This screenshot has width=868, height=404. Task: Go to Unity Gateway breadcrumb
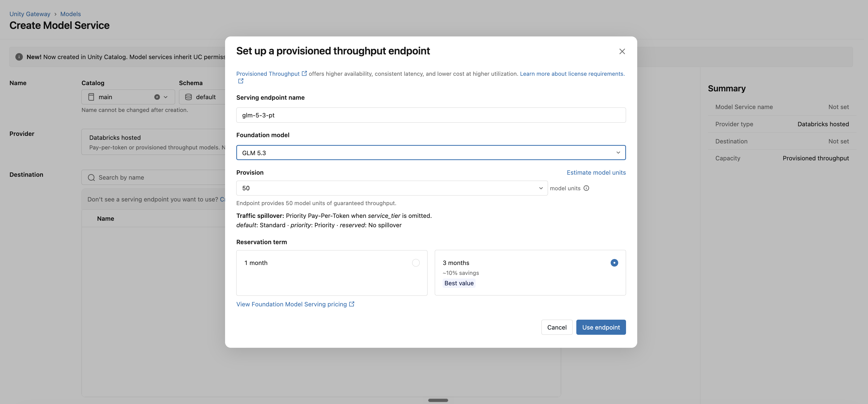click(x=30, y=14)
